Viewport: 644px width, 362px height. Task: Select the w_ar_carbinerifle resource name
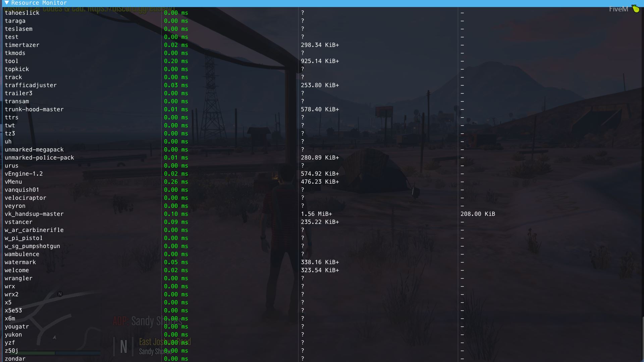click(x=34, y=230)
